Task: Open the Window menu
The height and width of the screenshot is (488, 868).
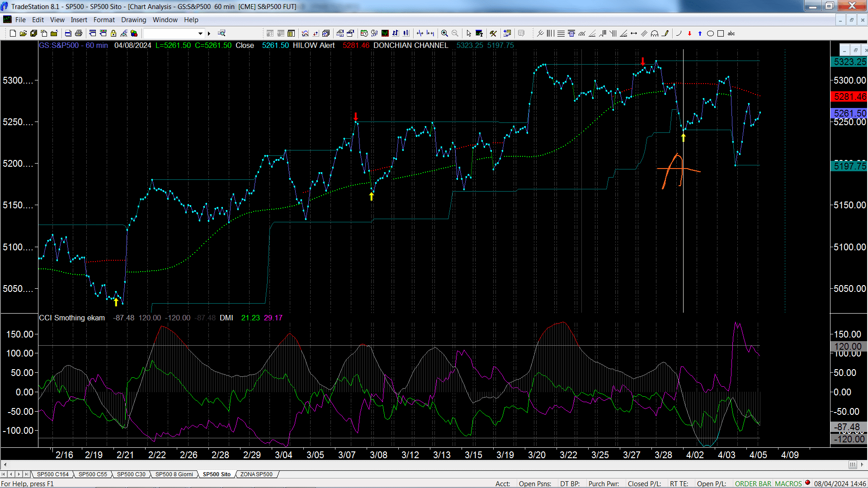Action: (x=165, y=20)
